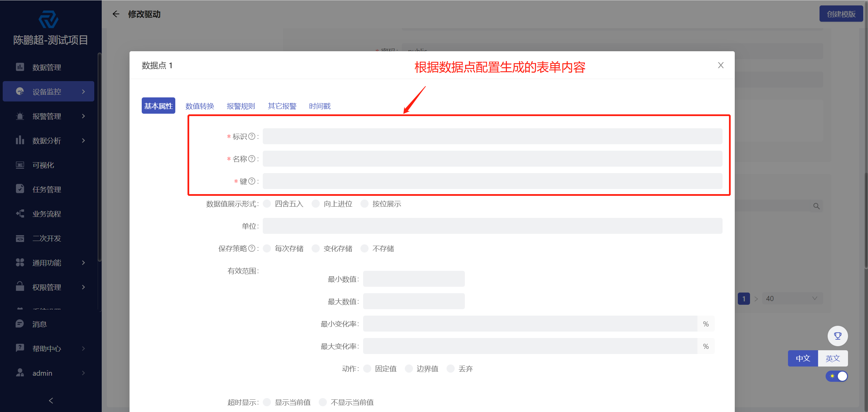Image resolution: width=868 pixels, height=412 pixels.
Task: Click the trophy floating button
Action: click(837, 336)
